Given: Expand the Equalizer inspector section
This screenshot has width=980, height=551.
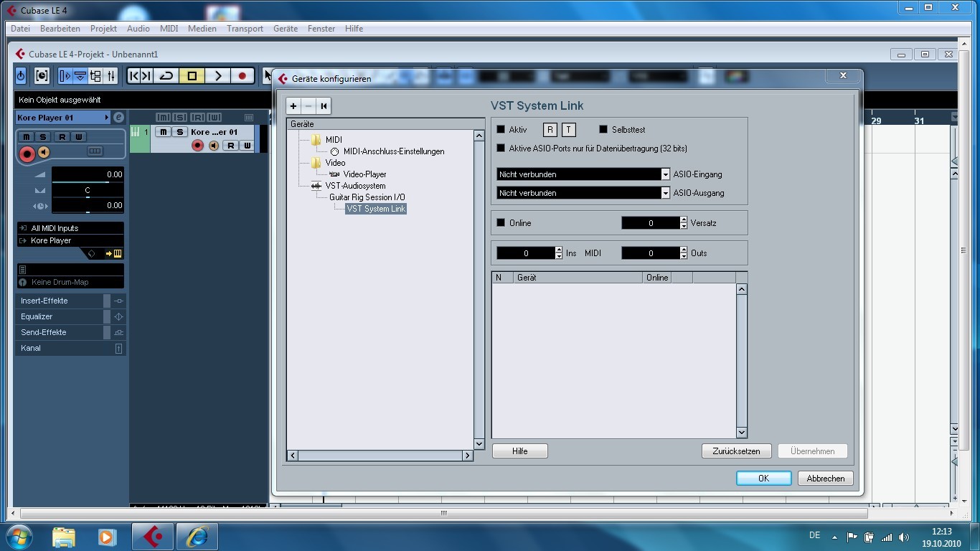Looking at the screenshot, I should click(70, 316).
